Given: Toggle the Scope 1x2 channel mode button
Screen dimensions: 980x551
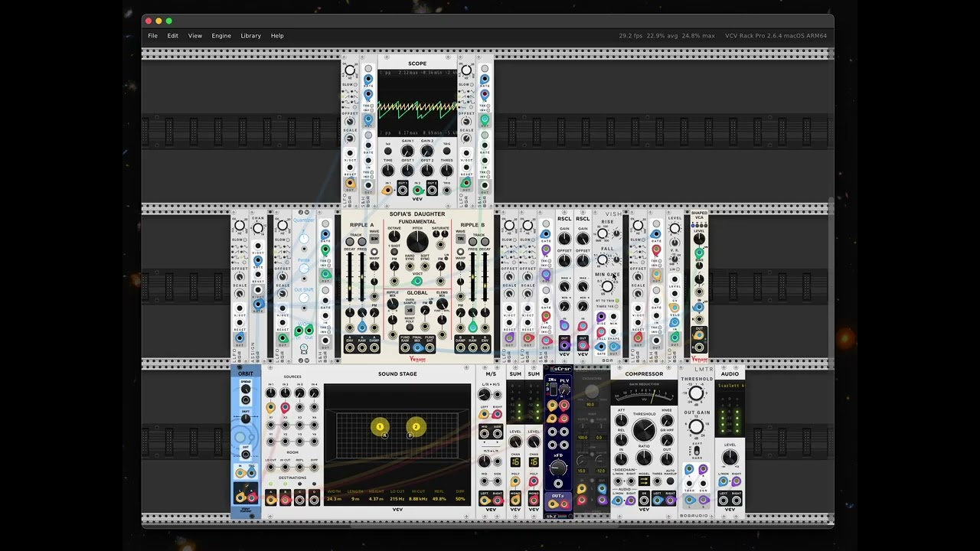Looking at the screenshot, I should pos(388,152).
